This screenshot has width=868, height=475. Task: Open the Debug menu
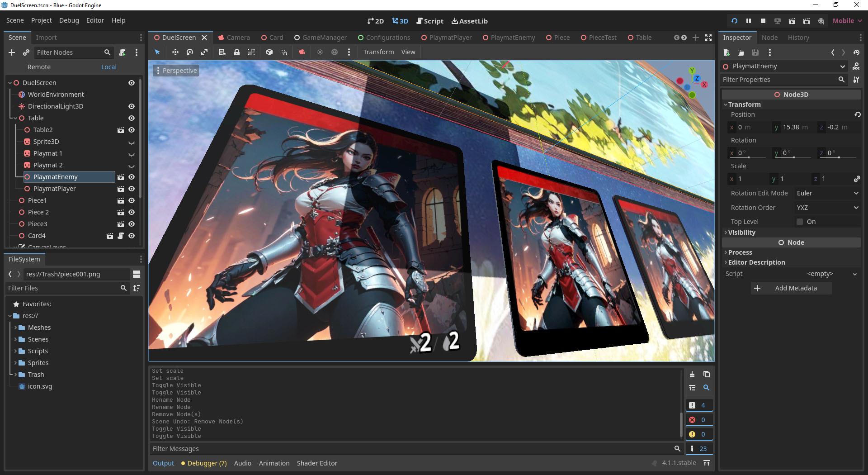(x=69, y=20)
